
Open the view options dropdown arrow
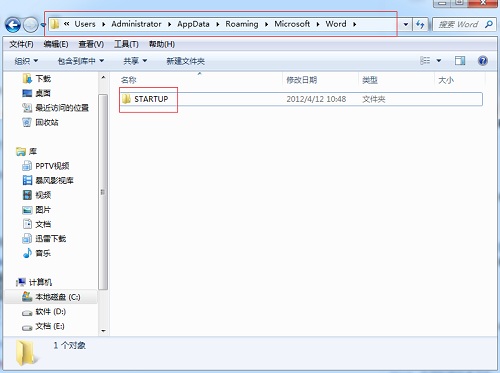pos(439,61)
